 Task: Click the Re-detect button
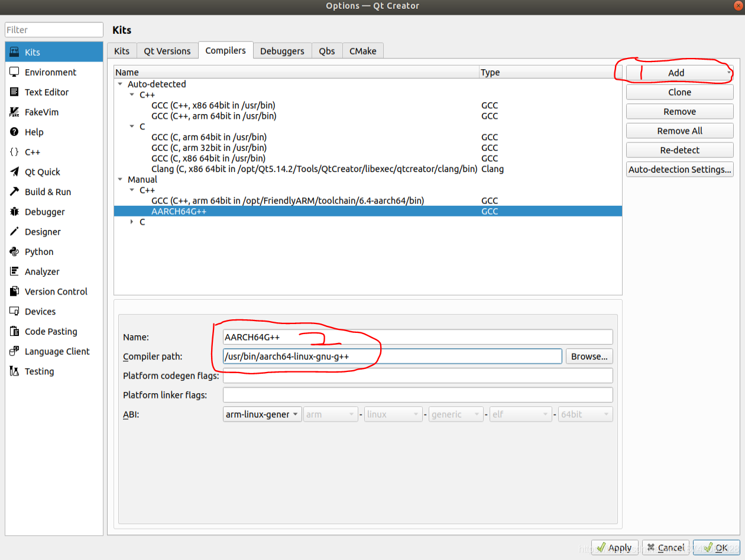coord(680,150)
